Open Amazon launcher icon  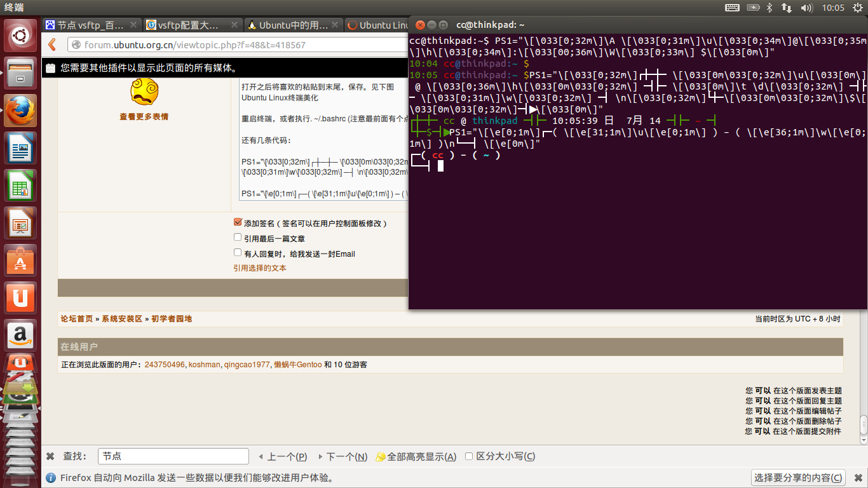click(x=20, y=336)
